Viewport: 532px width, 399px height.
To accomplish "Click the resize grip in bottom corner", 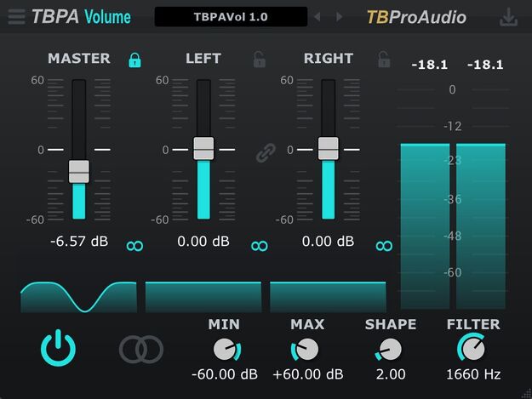I will [x=527, y=394].
